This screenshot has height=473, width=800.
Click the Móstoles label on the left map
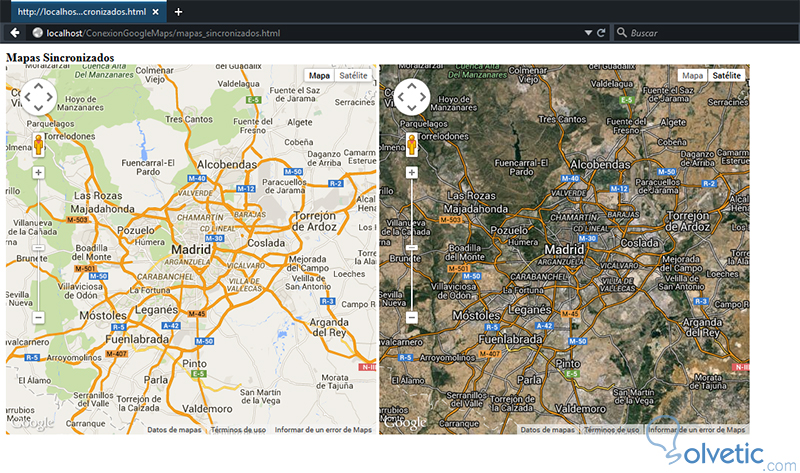pos(103,315)
